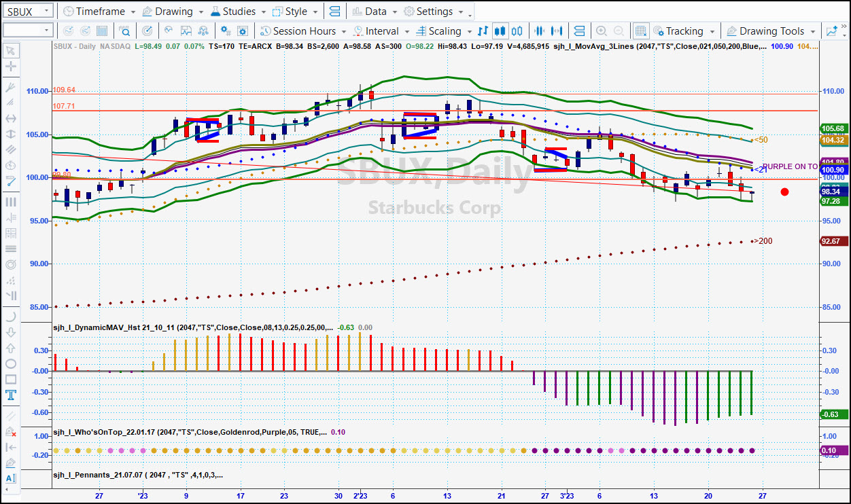Screen dimensions: 851x504
Task: Click the sjh_I_Pennants study label
Action: tap(138, 475)
